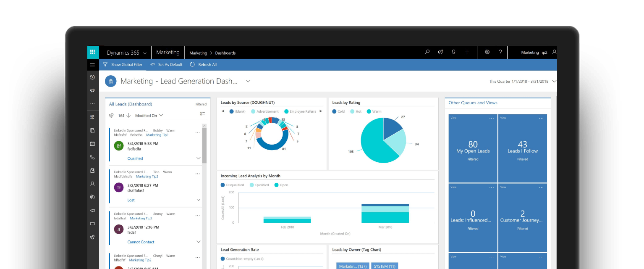Screen dimensions: 644x269
Task: Click Show Global Filter
Action: [x=123, y=65]
